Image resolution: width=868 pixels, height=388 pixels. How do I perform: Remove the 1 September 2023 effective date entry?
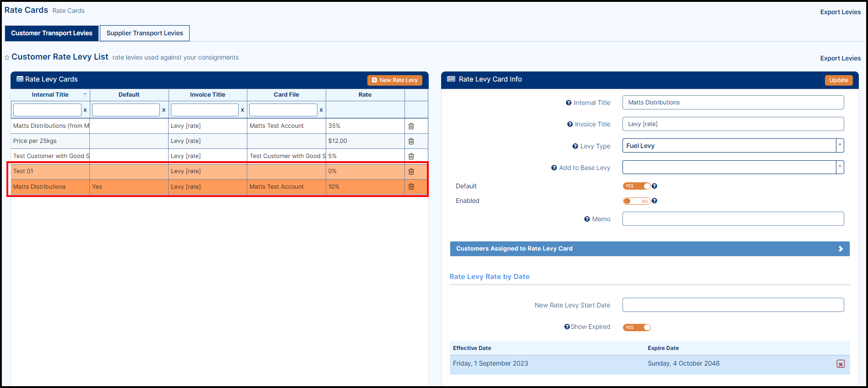coord(840,364)
